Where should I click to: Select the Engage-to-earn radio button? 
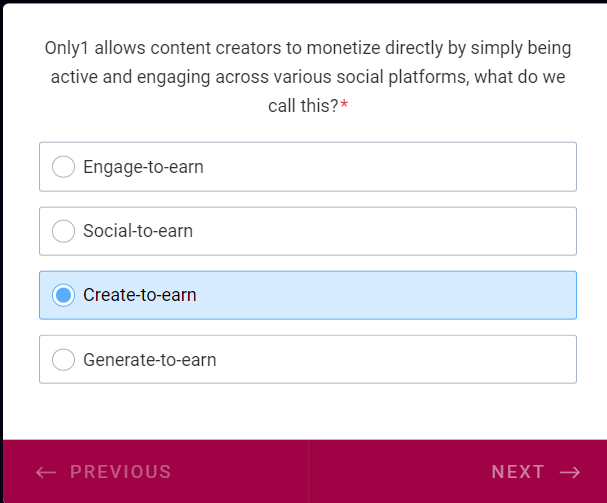tap(63, 167)
